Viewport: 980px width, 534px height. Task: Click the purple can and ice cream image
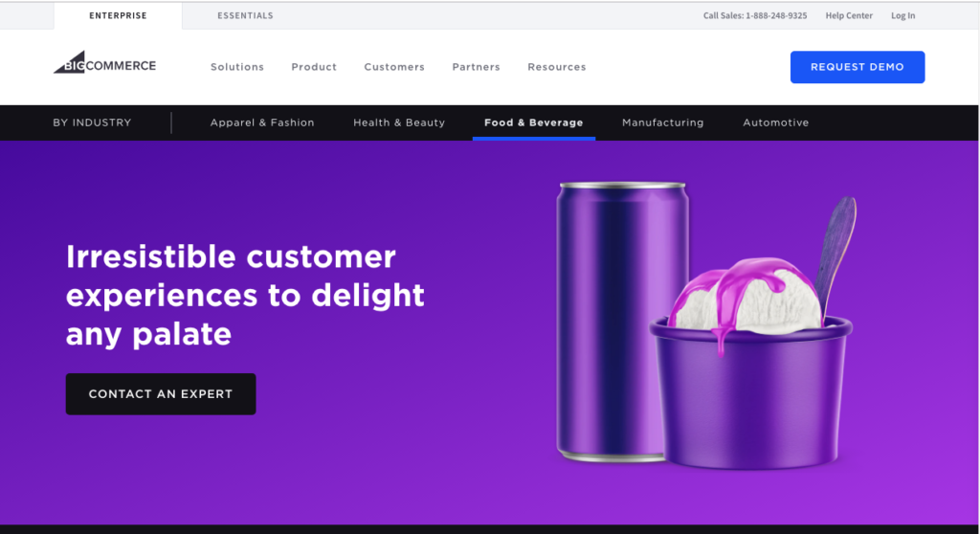coord(706,325)
